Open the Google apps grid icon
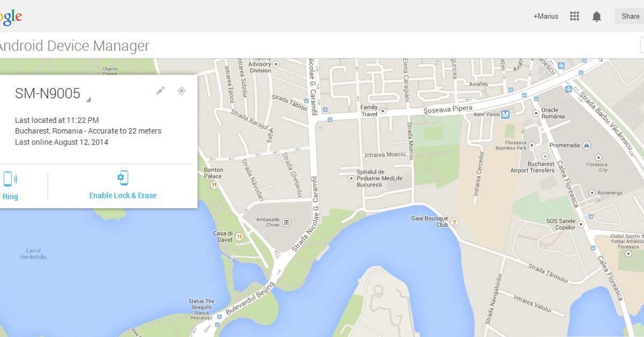The width and height of the screenshot is (644, 337). point(575,16)
